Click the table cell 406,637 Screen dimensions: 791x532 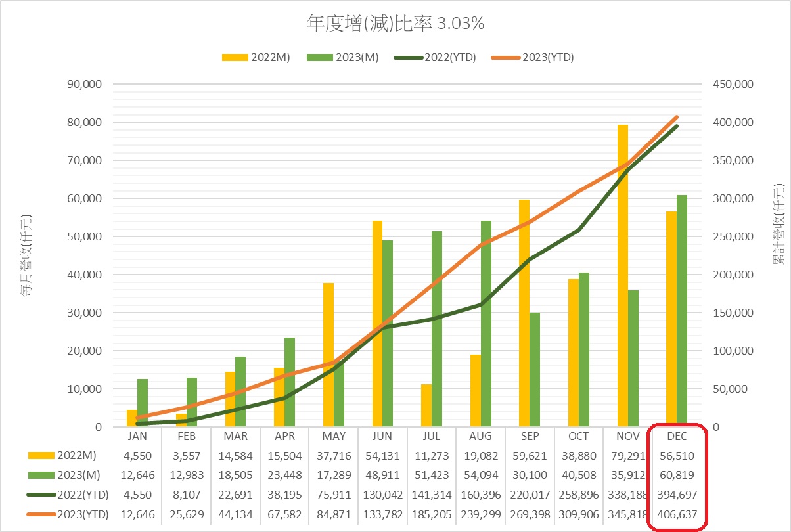(677, 515)
